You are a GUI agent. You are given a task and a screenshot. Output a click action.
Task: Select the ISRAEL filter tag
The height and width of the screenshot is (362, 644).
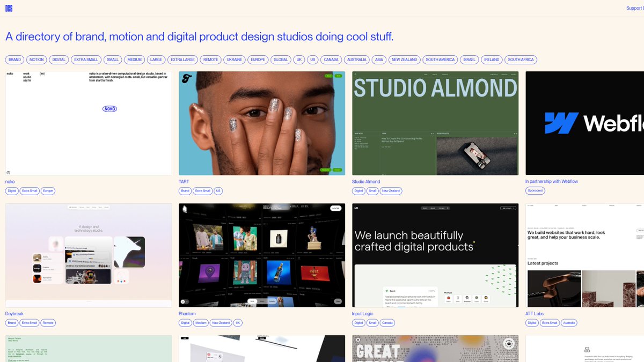pyautogui.click(x=470, y=60)
